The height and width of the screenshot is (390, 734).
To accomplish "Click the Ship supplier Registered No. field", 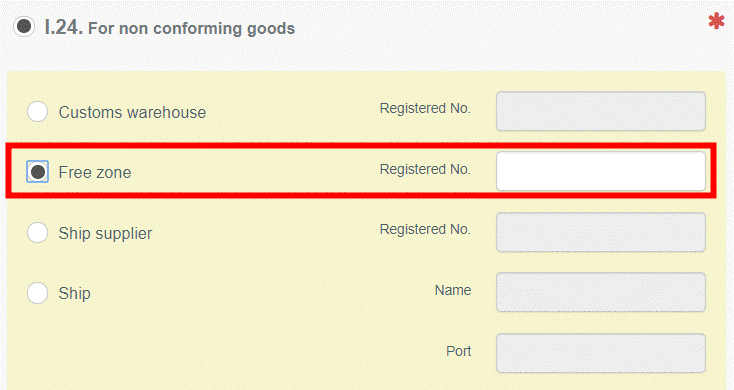I will pyautogui.click(x=601, y=232).
